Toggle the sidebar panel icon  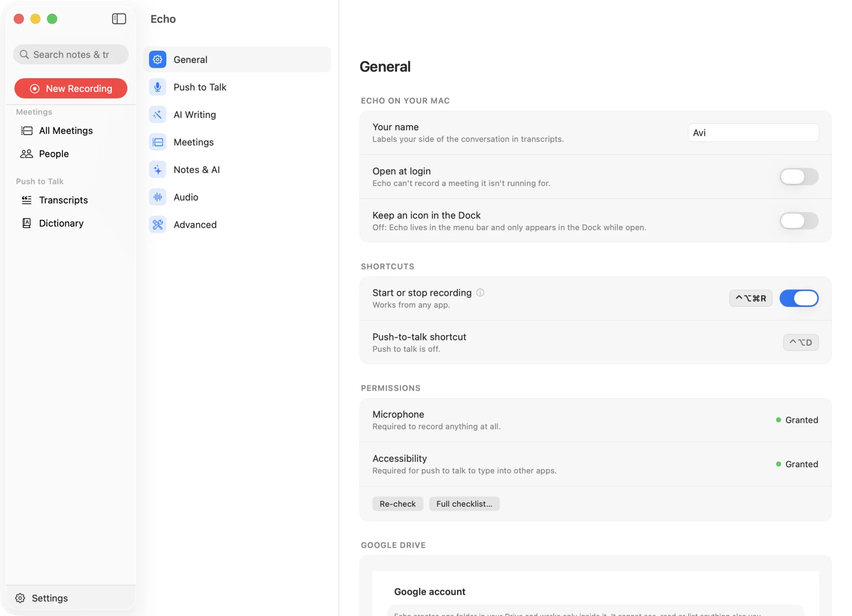click(119, 19)
